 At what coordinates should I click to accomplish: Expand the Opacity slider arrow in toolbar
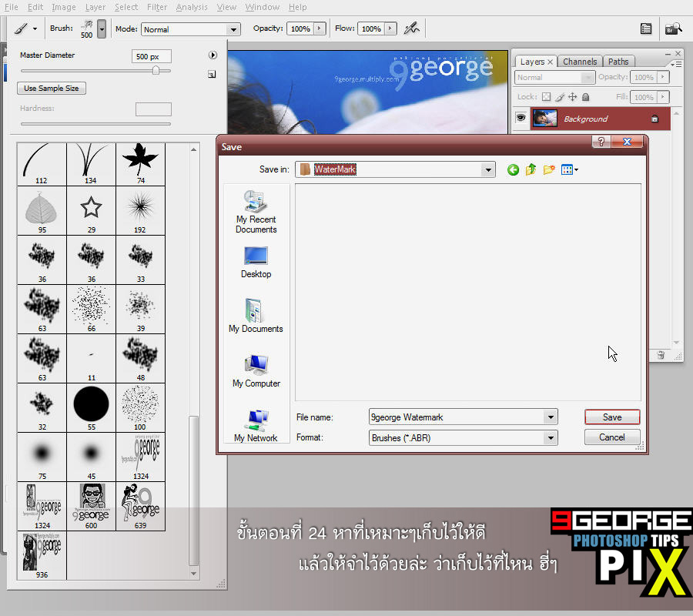click(x=320, y=28)
